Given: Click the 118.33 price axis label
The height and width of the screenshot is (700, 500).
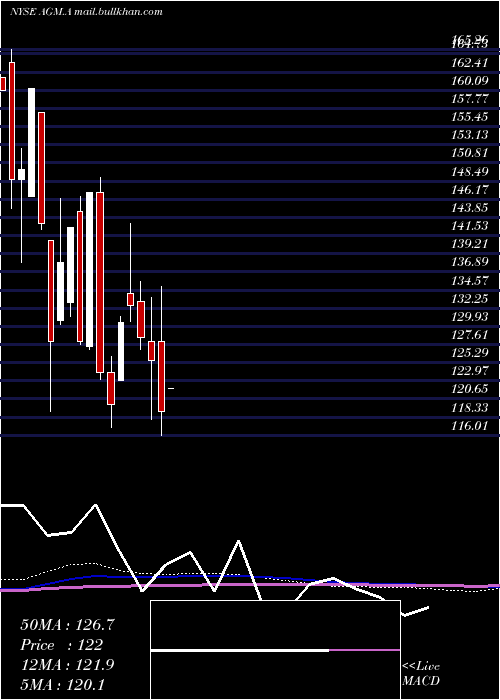Looking at the screenshot, I should pos(470,407).
